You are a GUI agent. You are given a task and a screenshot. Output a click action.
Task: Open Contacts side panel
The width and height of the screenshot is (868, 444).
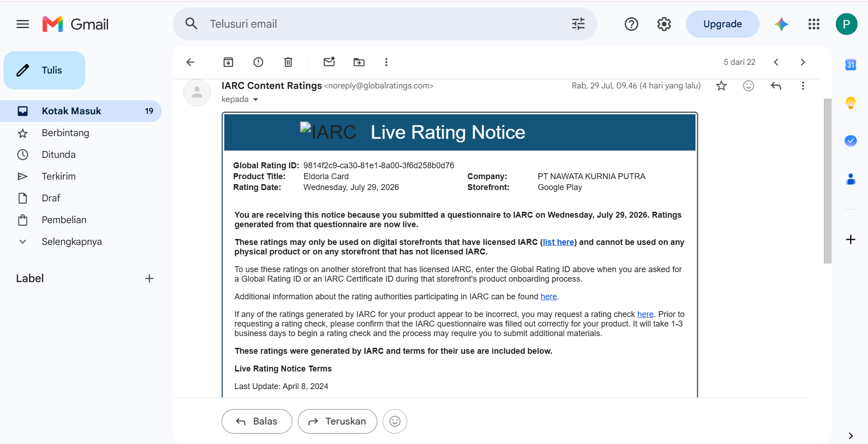pos(850,179)
